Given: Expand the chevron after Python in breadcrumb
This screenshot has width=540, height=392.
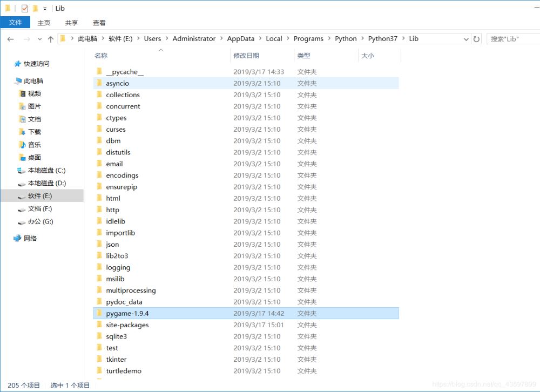Looking at the screenshot, I should coord(362,38).
